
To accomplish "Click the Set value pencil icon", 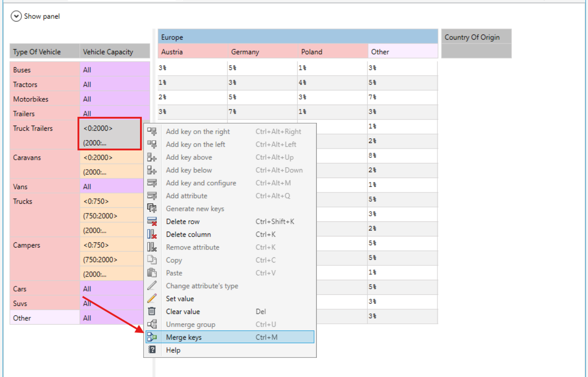I will click(x=152, y=299).
